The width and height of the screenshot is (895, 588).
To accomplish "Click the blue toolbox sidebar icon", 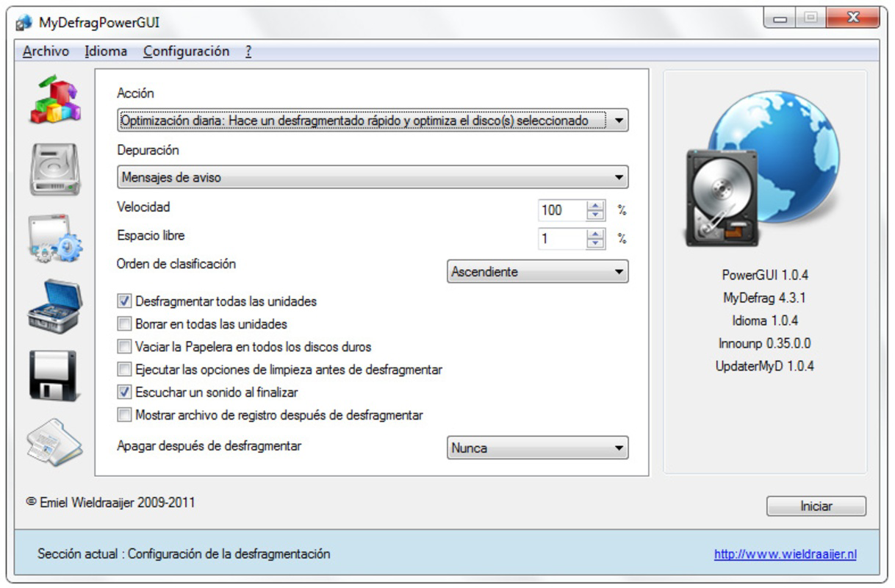I will 54,306.
